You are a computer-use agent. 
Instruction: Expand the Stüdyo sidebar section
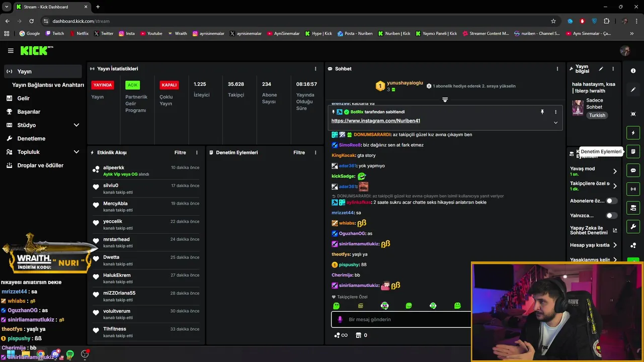coord(76,125)
